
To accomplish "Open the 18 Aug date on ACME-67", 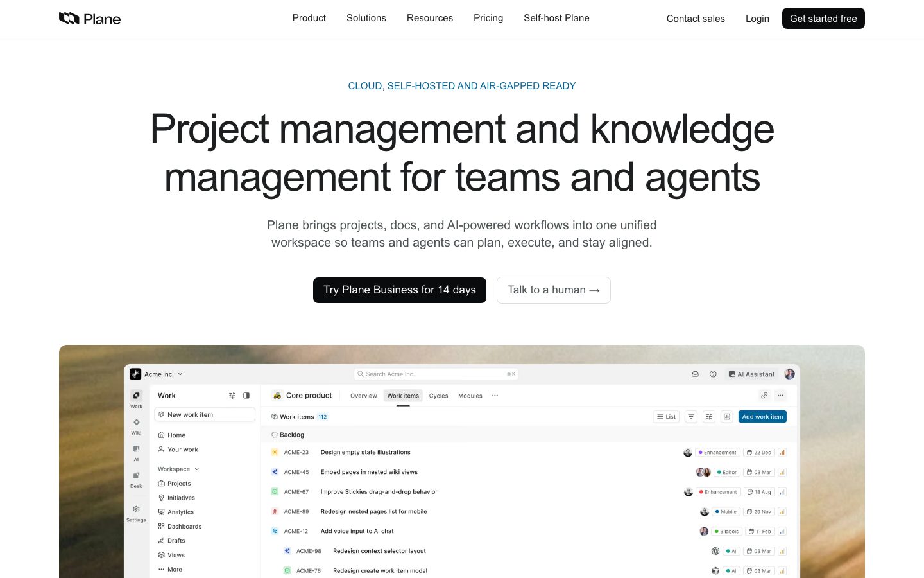I will pos(759,492).
